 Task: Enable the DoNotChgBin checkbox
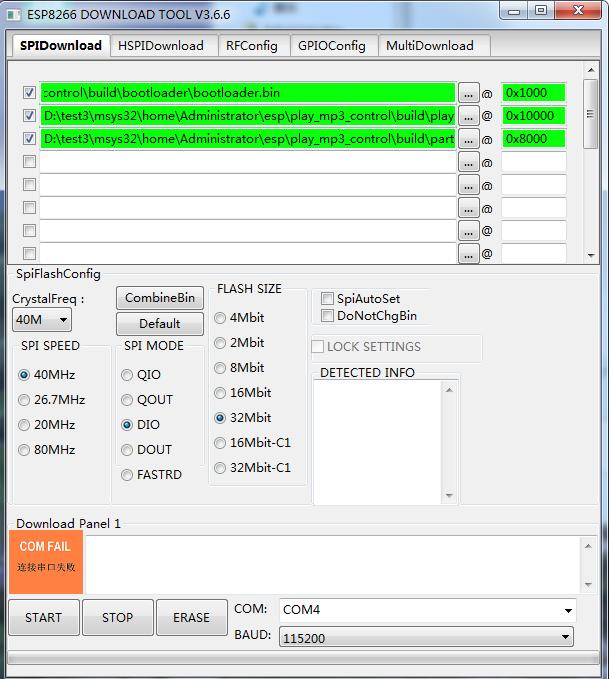tap(327, 316)
